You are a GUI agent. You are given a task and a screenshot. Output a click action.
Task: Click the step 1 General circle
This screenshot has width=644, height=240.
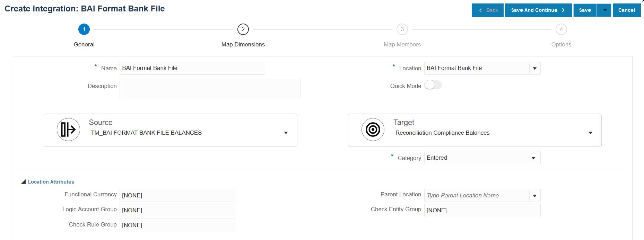tap(84, 29)
